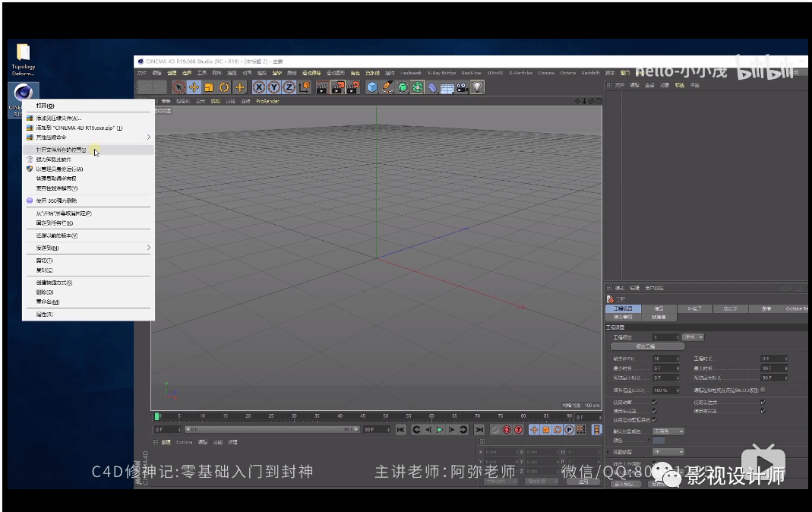Open V-Ray Bridge menu
This screenshot has width=812, height=512.
click(x=442, y=73)
